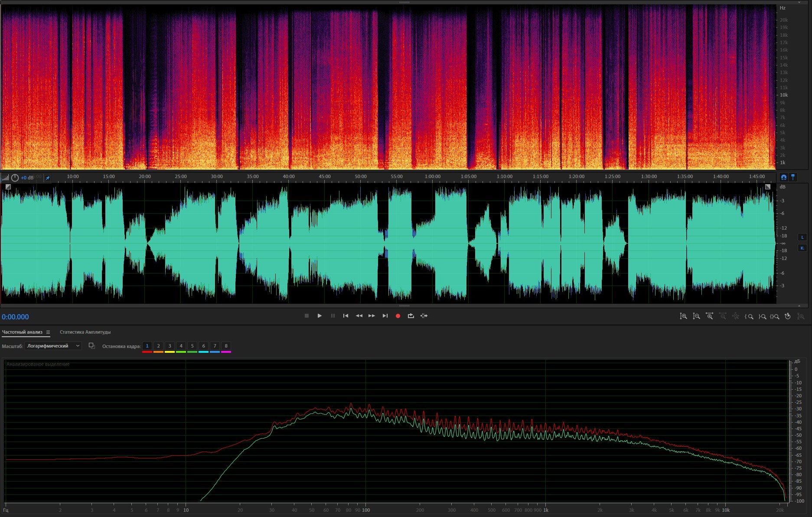Click hold frame button 5
812x517 pixels.
pyautogui.click(x=192, y=346)
